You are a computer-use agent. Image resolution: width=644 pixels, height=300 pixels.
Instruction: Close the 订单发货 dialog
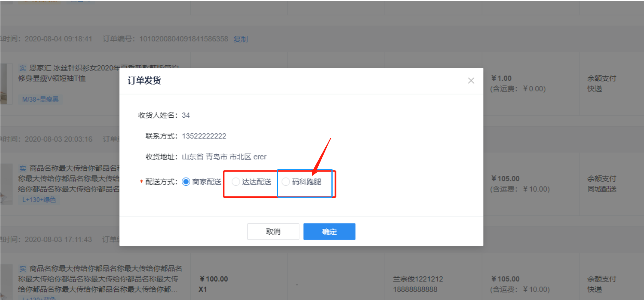[471, 81]
